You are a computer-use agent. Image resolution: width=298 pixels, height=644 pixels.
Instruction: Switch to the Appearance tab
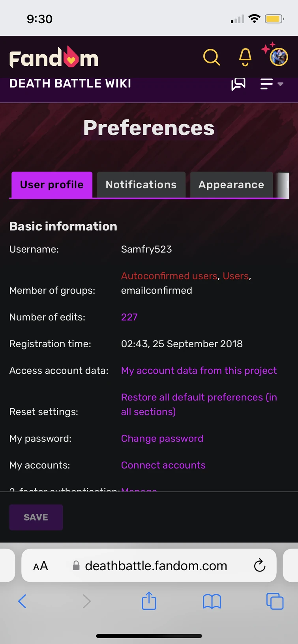[231, 185]
